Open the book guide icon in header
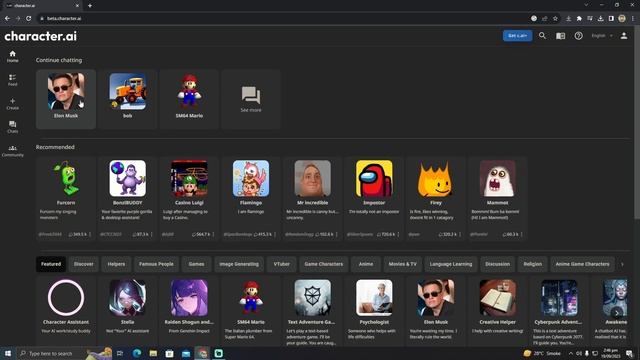640x360 pixels. click(x=560, y=36)
